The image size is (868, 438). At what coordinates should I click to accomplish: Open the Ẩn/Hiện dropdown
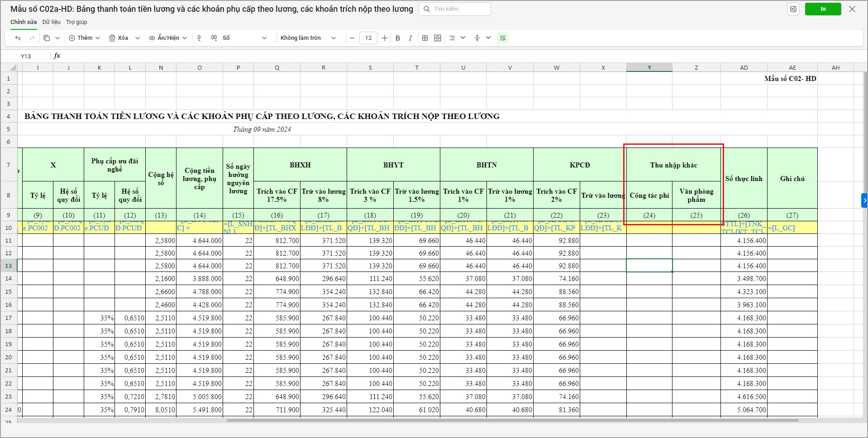click(168, 38)
